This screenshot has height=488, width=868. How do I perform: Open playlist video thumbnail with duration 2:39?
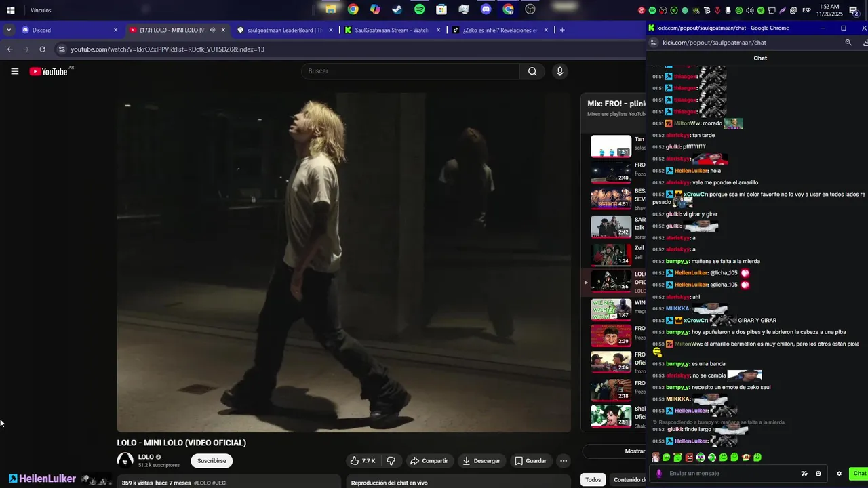(x=611, y=335)
